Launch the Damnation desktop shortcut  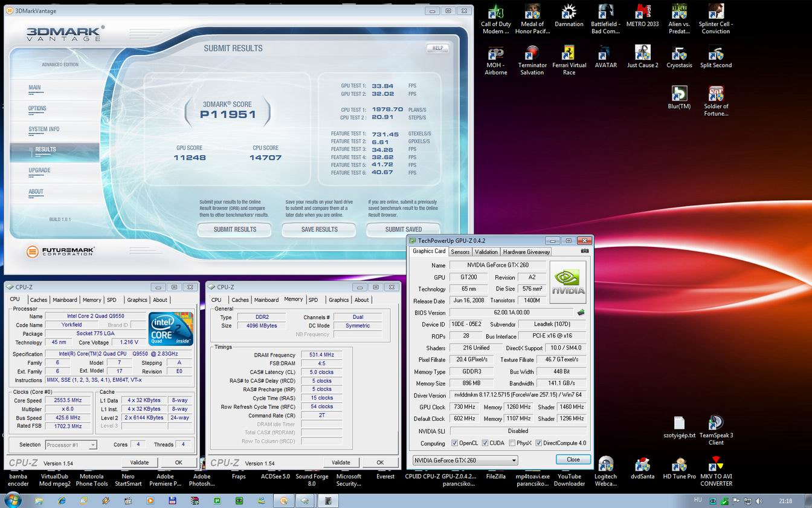(569, 16)
